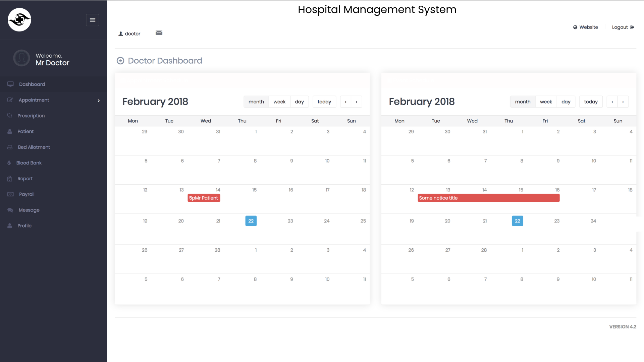Open the Message sidebar item
This screenshot has width=644, height=362.
pos(29,210)
